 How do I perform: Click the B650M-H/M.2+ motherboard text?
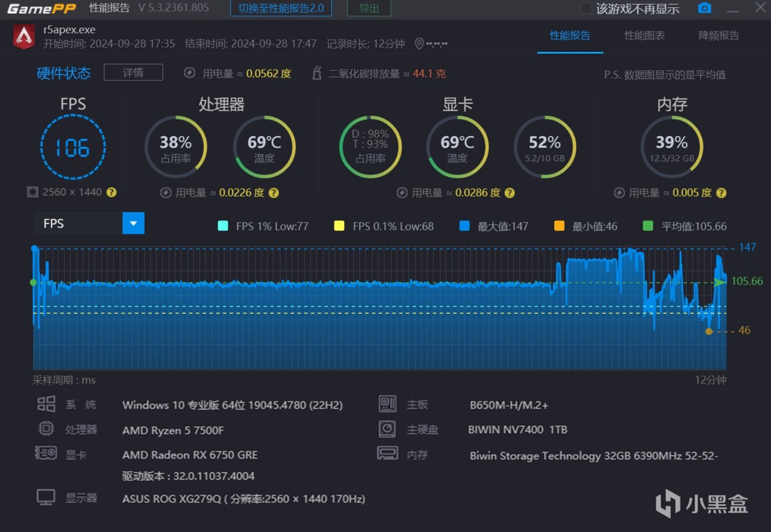pos(509,405)
